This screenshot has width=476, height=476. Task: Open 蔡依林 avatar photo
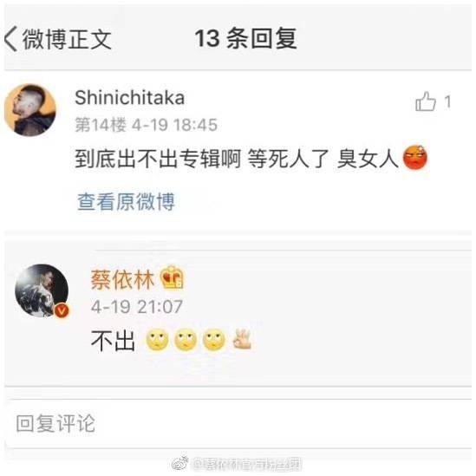pos(42,290)
